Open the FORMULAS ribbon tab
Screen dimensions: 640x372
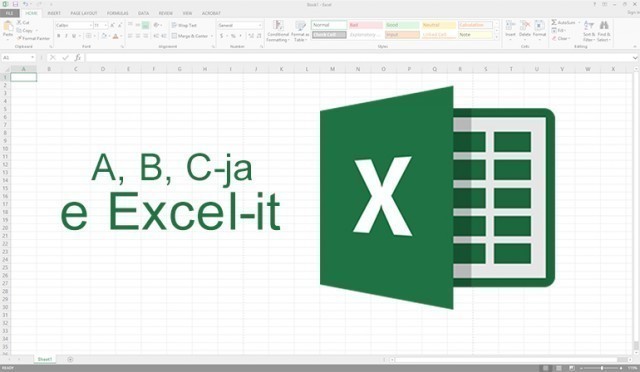coord(118,13)
